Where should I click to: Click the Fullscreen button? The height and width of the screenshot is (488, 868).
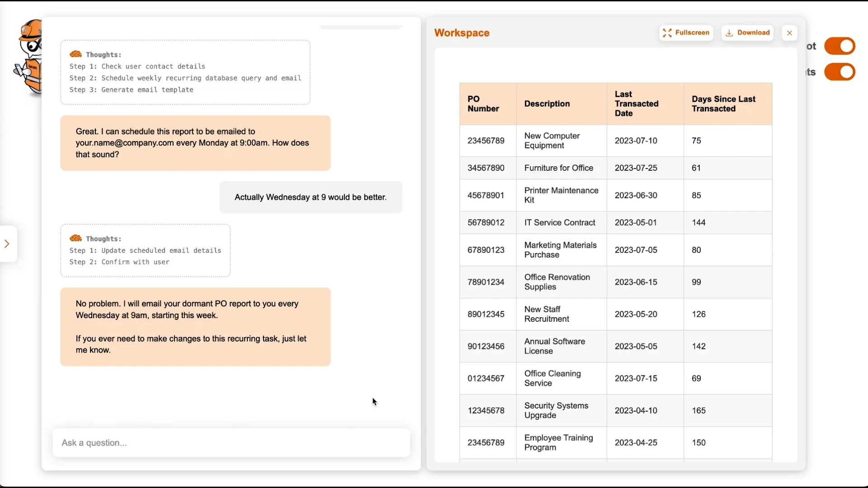click(686, 33)
